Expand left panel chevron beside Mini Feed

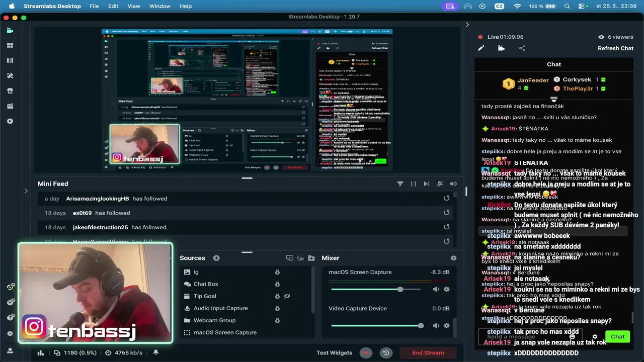click(x=26, y=191)
